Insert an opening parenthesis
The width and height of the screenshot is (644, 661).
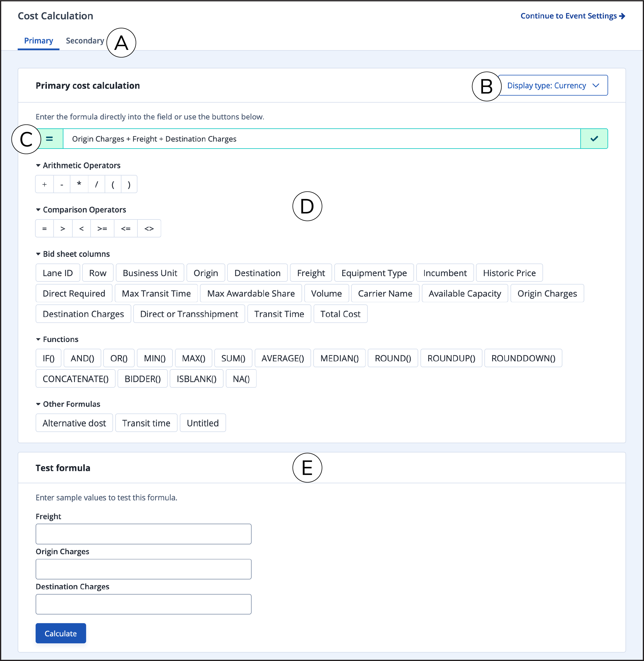113,184
